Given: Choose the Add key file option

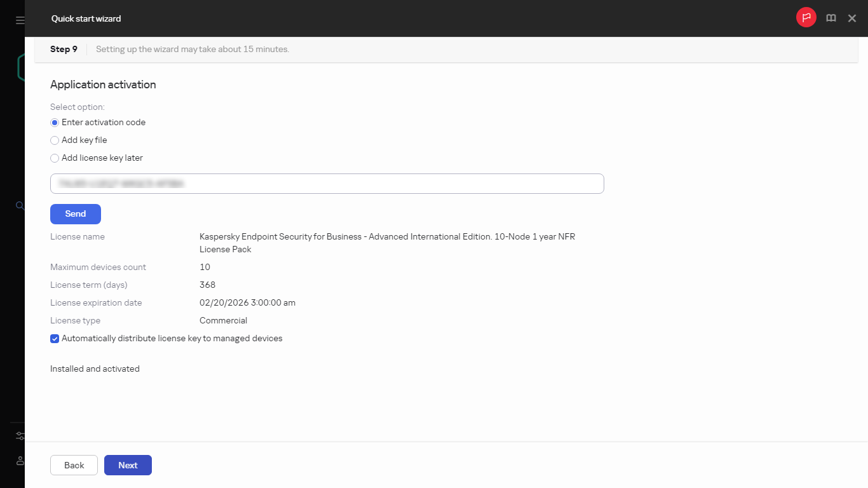Looking at the screenshot, I should coord(55,140).
